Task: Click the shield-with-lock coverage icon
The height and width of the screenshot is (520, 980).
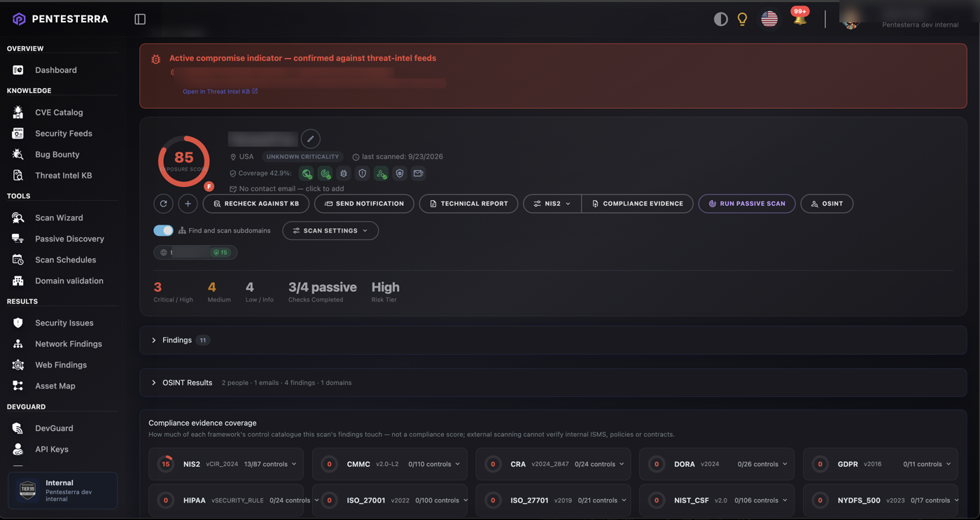Action: click(400, 174)
